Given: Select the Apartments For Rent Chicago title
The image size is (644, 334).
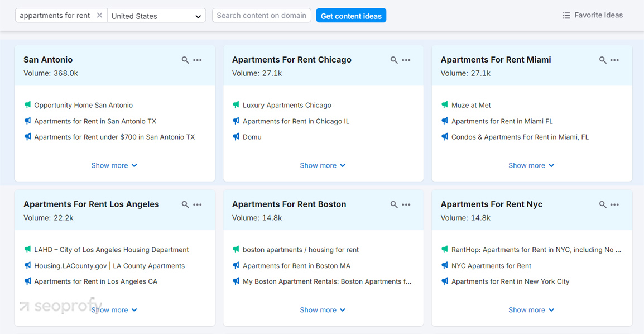Looking at the screenshot, I should click(x=292, y=60).
